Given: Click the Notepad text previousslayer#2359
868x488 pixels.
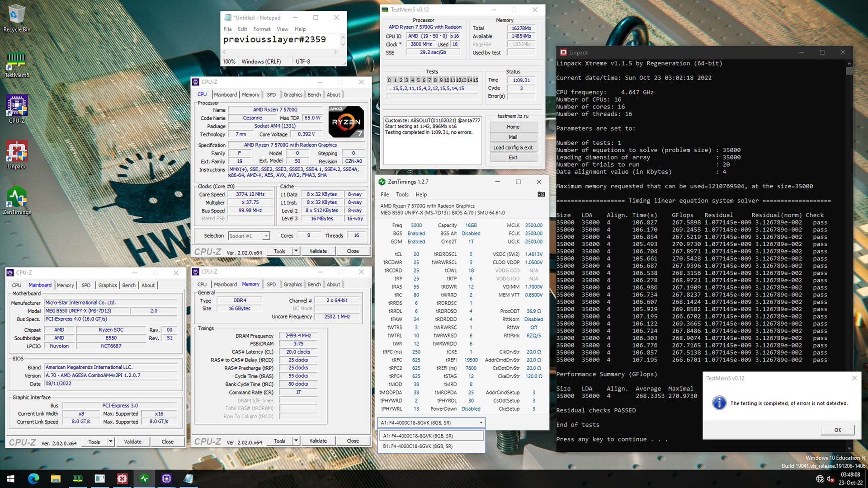Looking at the screenshot, I should click(274, 39).
